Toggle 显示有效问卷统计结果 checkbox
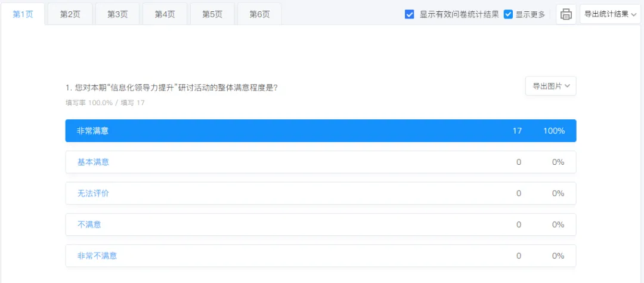 pos(410,14)
